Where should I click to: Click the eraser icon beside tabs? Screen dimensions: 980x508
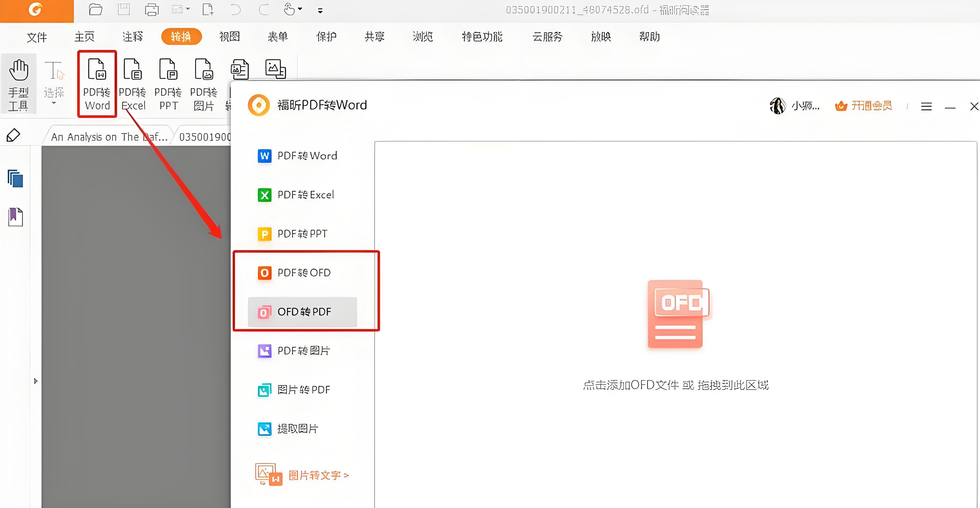13,135
